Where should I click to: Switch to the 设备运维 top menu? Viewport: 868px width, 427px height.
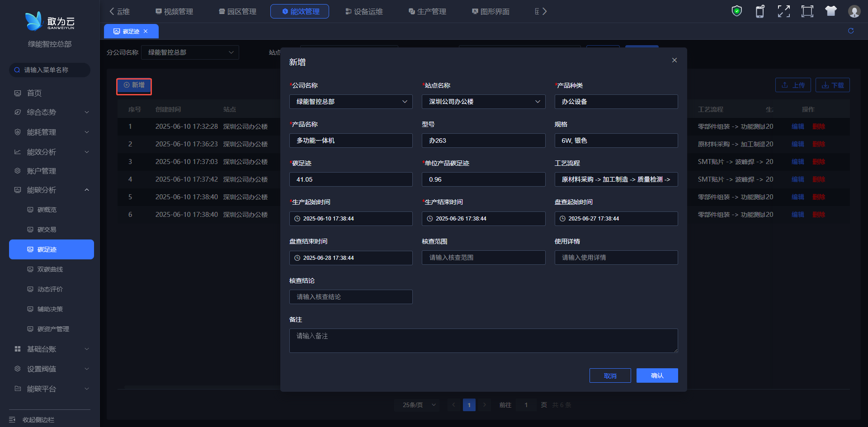pyautogui.click(x=364, y=11)
